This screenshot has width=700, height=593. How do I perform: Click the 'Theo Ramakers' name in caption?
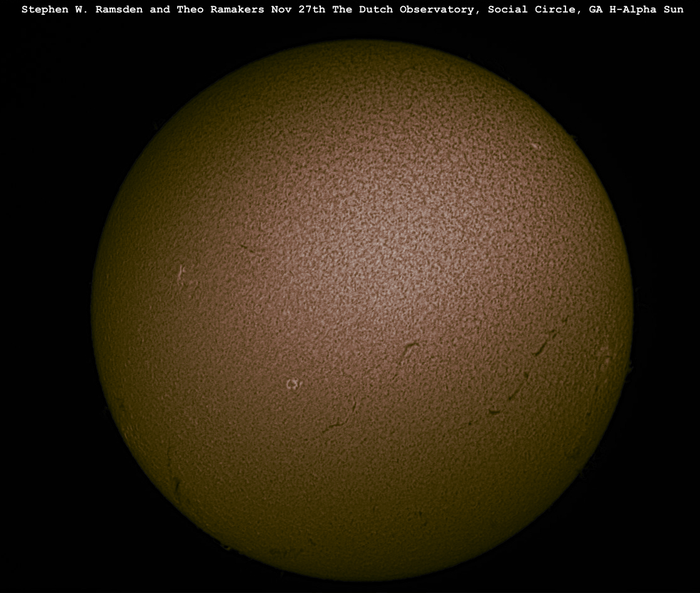coord(221,9)
